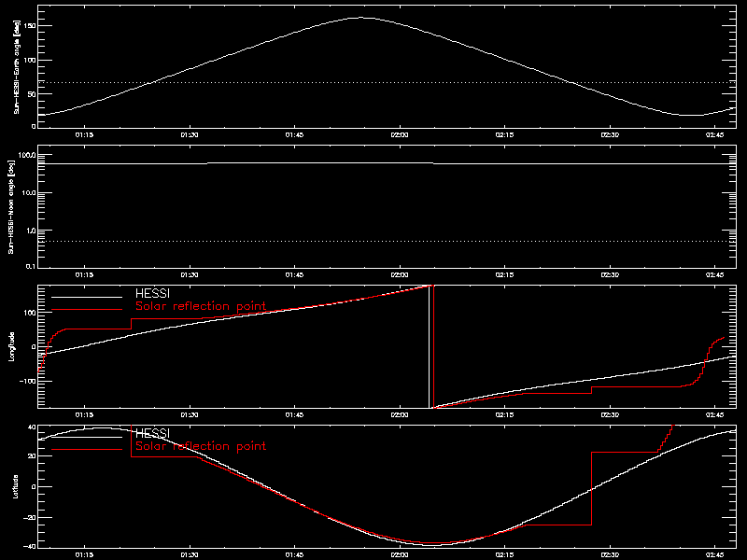Select 'HESSI' legend text in Longitude plot
Screen dimensions: 747x560
tap(152, 293)
